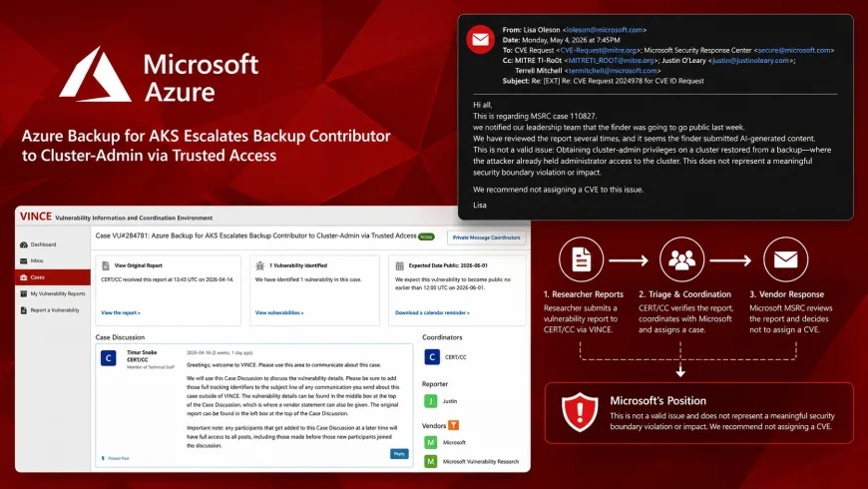Click the loleson@microsoft.com sender email link
Viewport: 868px width, 489px height.
point(605,30)
